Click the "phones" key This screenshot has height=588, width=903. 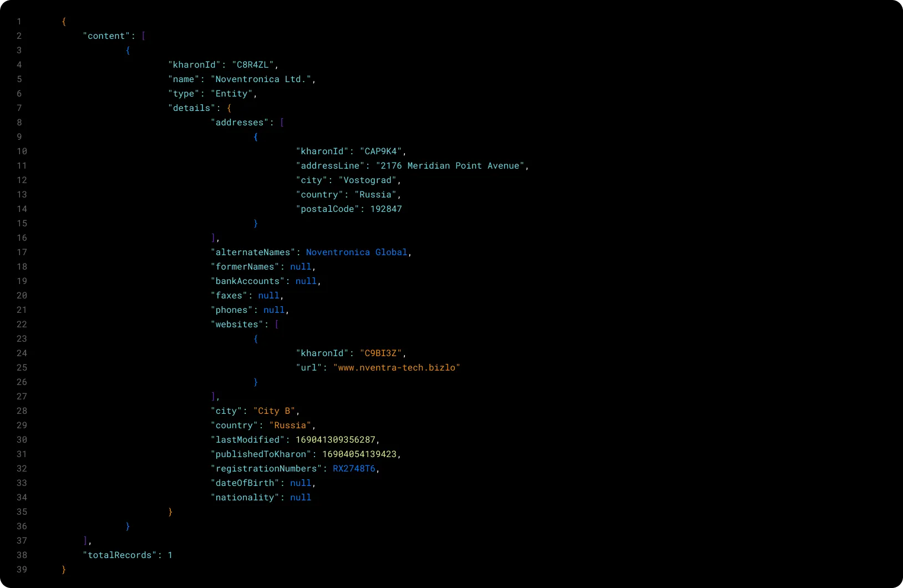coord(232,310)
